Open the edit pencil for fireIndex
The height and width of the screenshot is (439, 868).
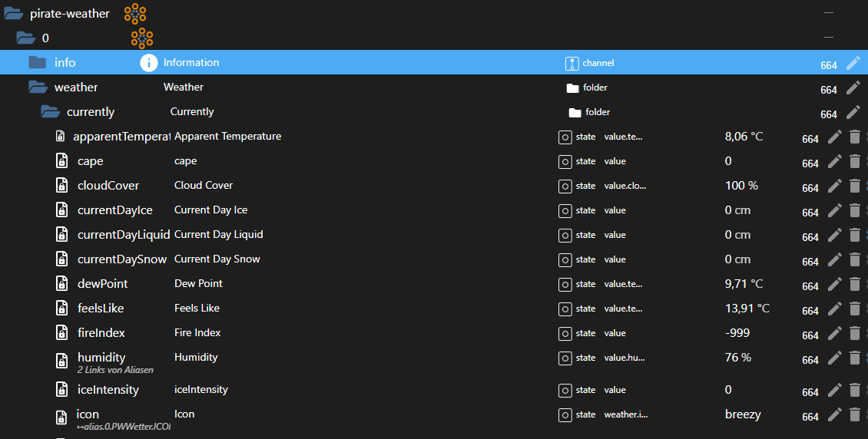(835, 333)
